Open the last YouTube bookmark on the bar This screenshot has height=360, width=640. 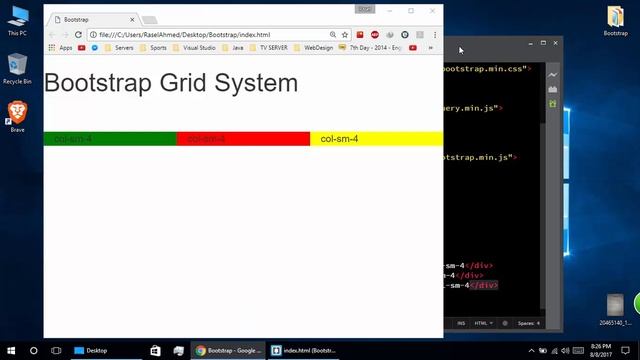click(413, 48)
